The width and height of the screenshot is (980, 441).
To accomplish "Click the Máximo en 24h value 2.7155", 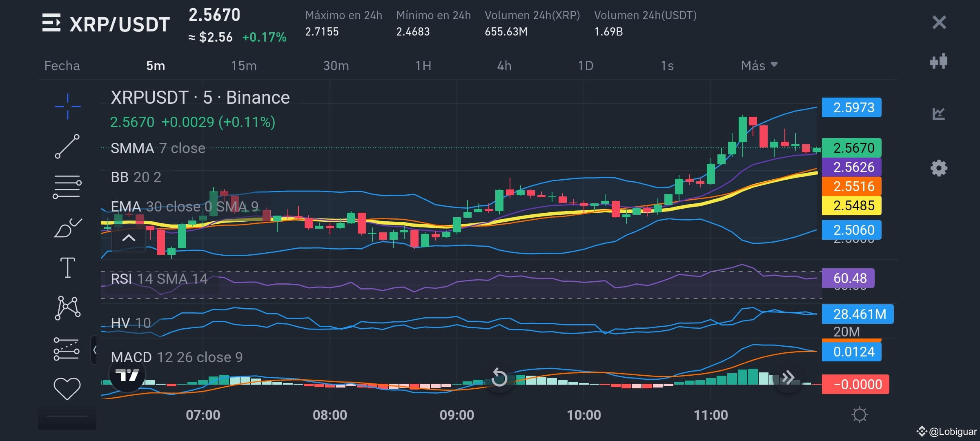I will click(x=322, y=31).
